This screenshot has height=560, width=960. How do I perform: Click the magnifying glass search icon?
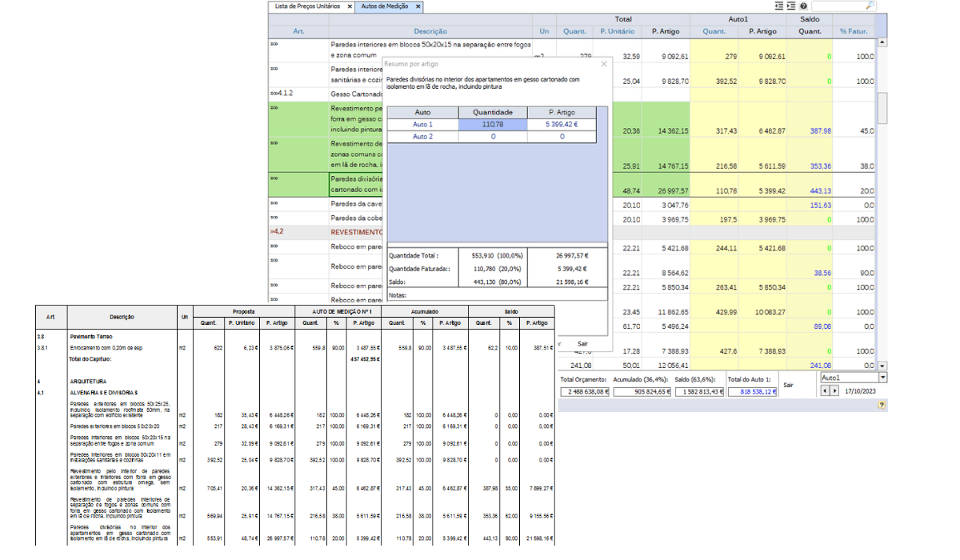[870, 6]
